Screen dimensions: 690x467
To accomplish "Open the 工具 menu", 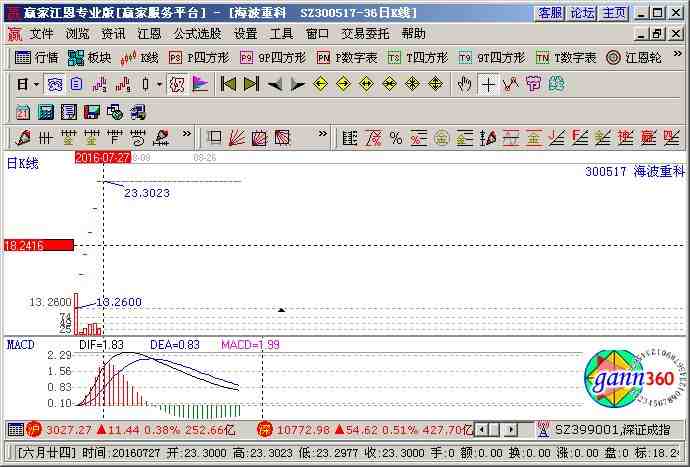I will pyautogui.click(x=282, y=34).
